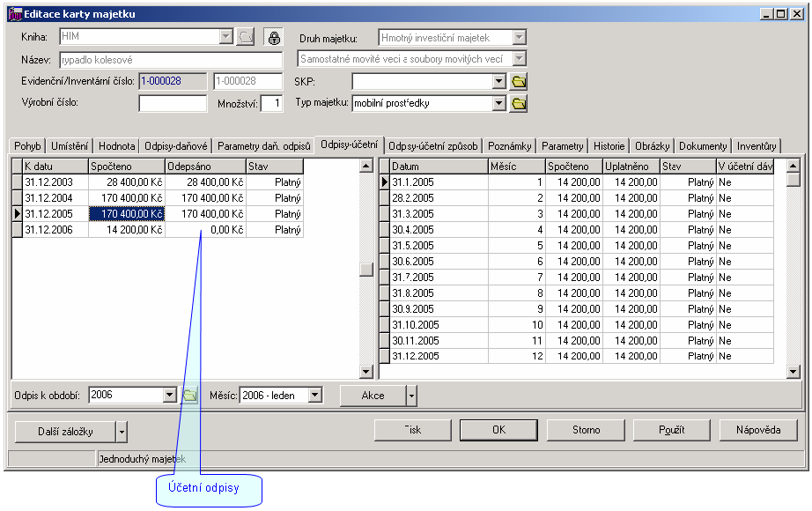812x511 pixels.
Task: Click into the Výrobní číslo input field
Action: pyautogui.click(x=173, y=103)
